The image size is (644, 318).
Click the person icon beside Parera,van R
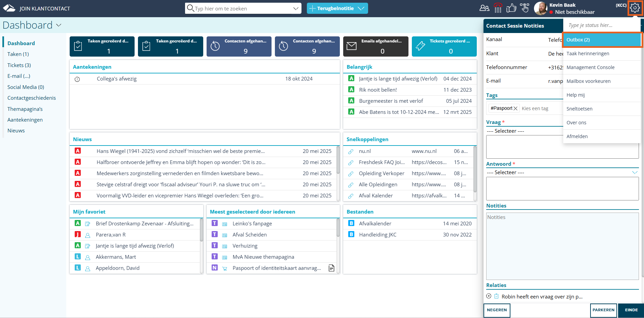(87, 235)
